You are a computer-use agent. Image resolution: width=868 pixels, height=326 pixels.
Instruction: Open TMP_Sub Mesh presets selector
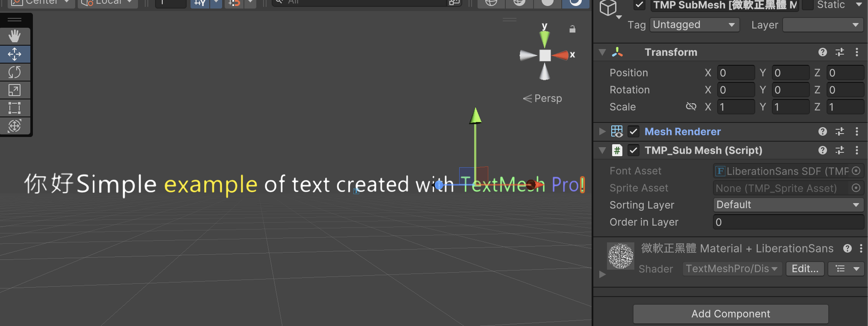(x=840, y=150)
